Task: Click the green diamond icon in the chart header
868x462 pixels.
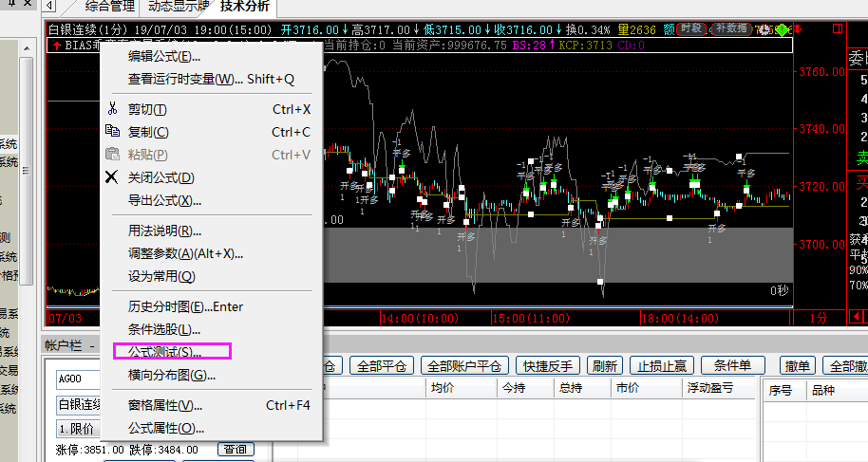Action: tap(783, 29)
